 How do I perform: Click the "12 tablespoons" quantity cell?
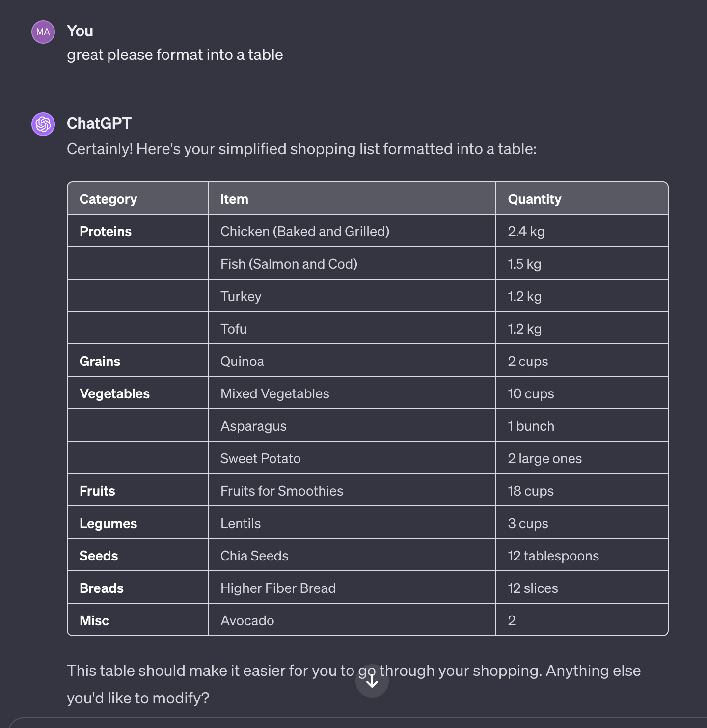(553, 556)
